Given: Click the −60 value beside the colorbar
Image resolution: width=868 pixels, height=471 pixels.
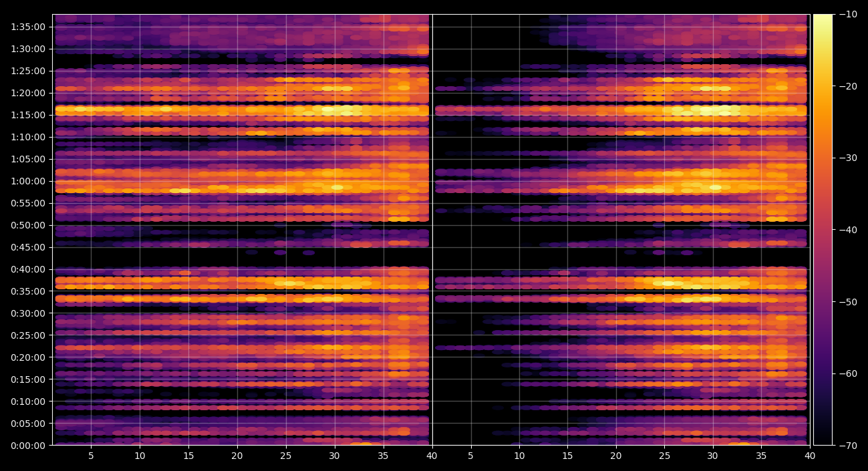Looking at the screenshot, I should point(848,373).
